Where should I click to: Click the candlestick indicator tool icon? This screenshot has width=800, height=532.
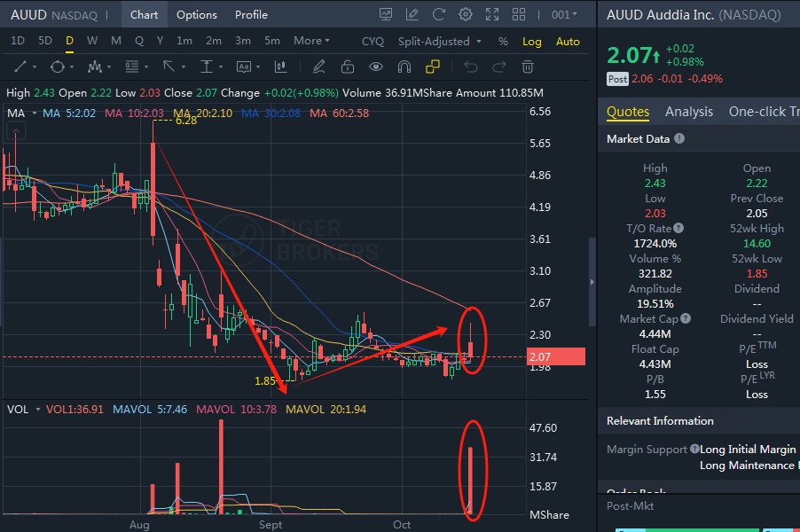(x=280, y=66)
